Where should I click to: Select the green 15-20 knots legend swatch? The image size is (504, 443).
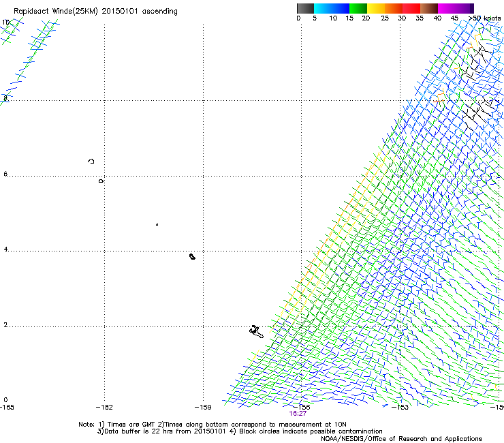click(x=358, y=8)
